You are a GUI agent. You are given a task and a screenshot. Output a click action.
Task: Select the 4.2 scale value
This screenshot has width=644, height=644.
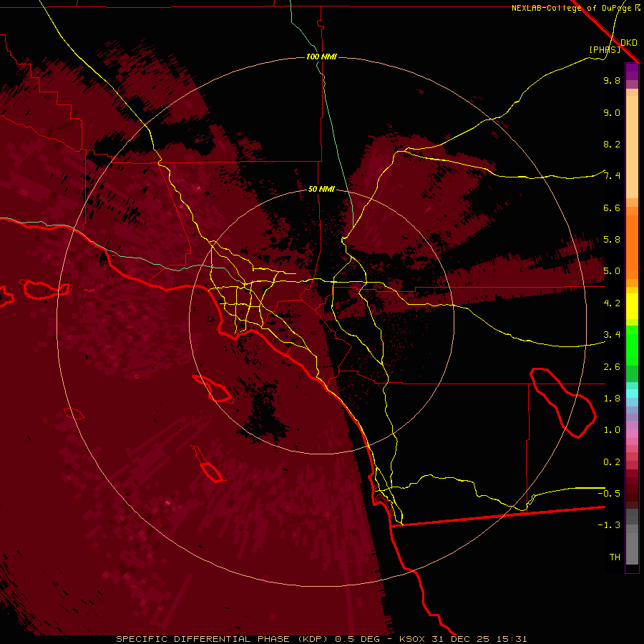tap(612, 303)
